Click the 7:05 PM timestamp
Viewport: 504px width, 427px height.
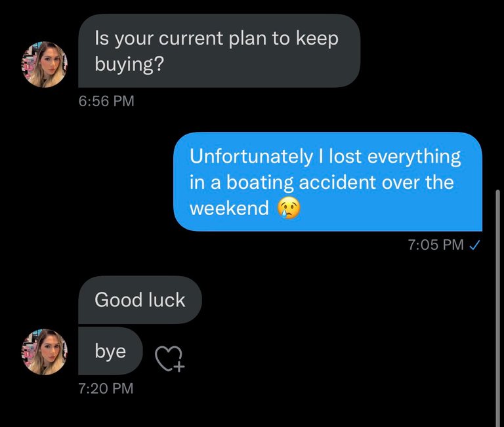pyautogui.click(x=436, y=245)
